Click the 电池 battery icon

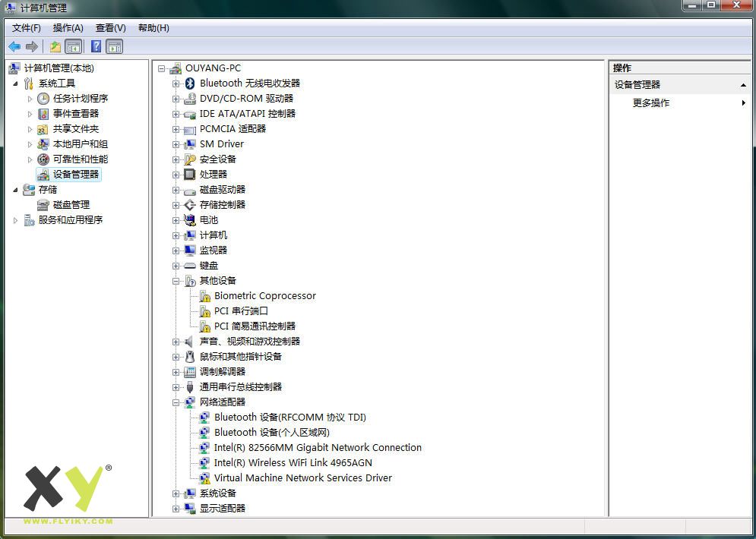190,220
